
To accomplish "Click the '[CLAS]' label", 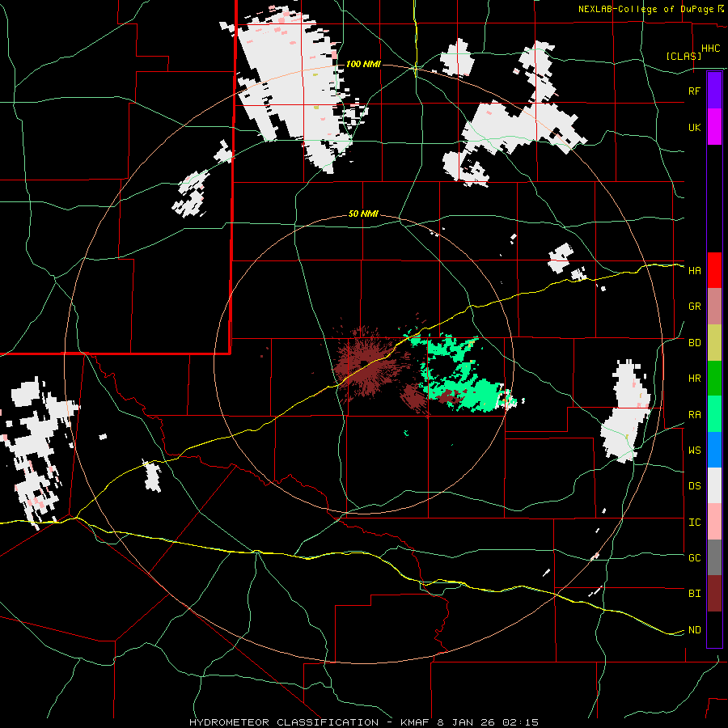I will point(684,56).
